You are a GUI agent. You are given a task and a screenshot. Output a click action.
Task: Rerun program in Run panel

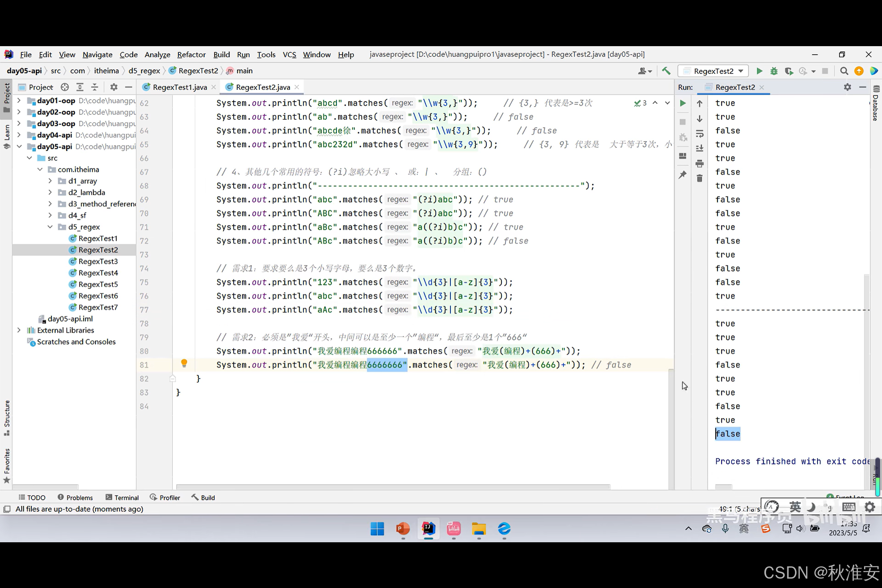click(x=683, y=103)
